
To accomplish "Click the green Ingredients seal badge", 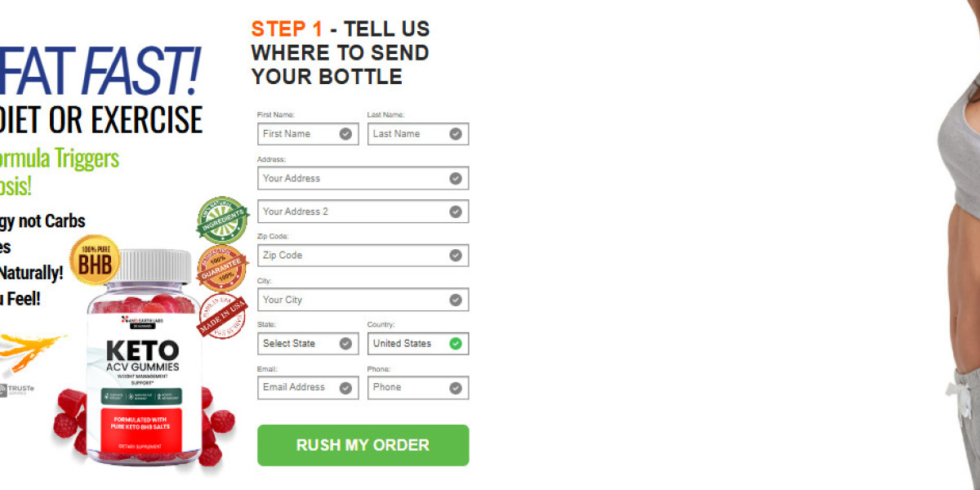I will pos(221,219).
